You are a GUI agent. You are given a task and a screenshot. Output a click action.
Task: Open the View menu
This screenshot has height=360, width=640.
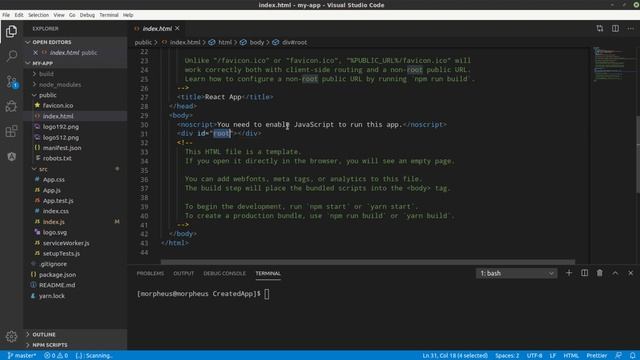(x=59, y=15)
